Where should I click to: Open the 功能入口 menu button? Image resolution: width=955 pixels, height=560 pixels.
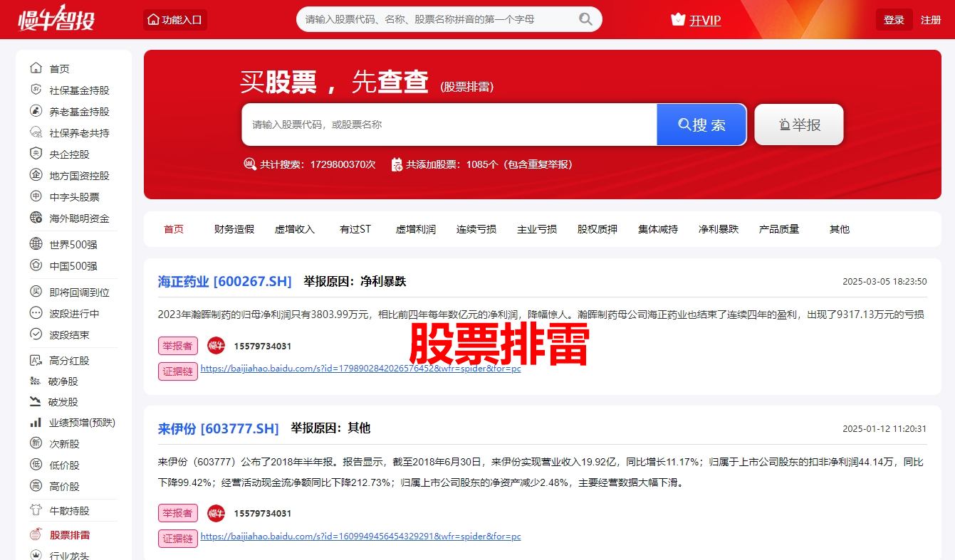pos(175,19)
